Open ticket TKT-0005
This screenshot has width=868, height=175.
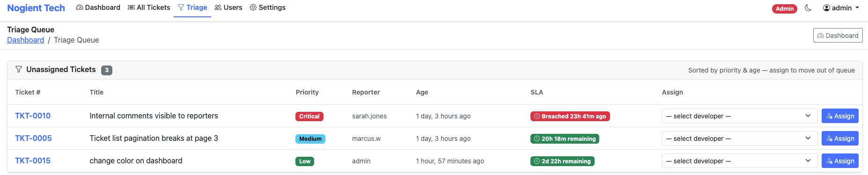pos(33,138)
